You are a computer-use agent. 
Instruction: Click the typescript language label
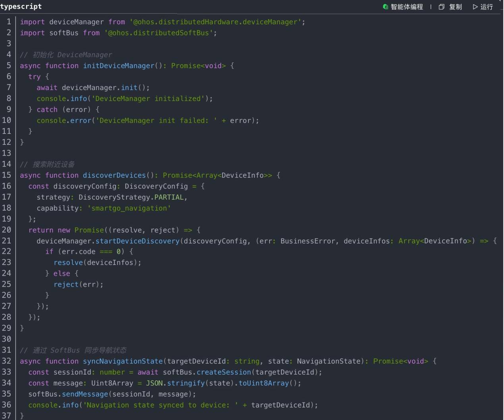coord(21,6)
